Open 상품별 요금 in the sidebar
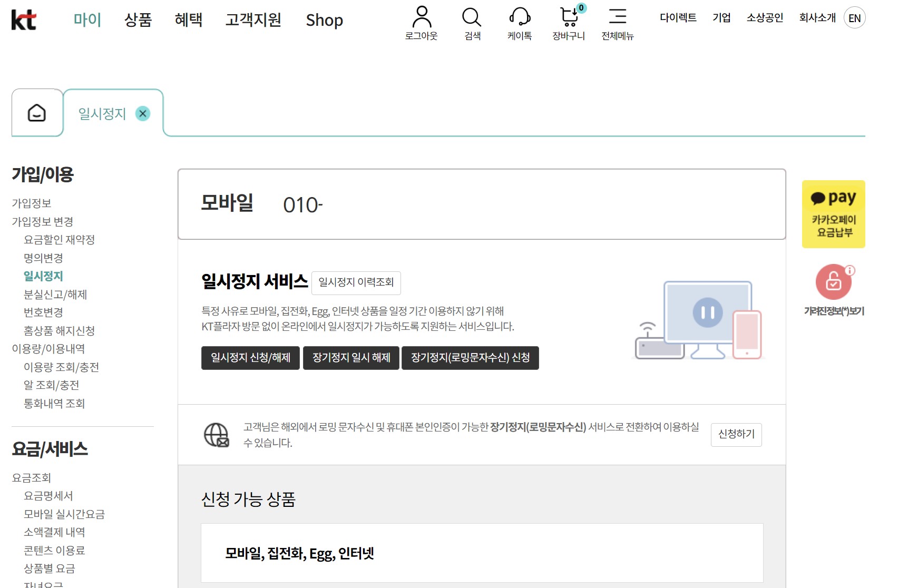The image size is (908, 588). pos(50,569)
